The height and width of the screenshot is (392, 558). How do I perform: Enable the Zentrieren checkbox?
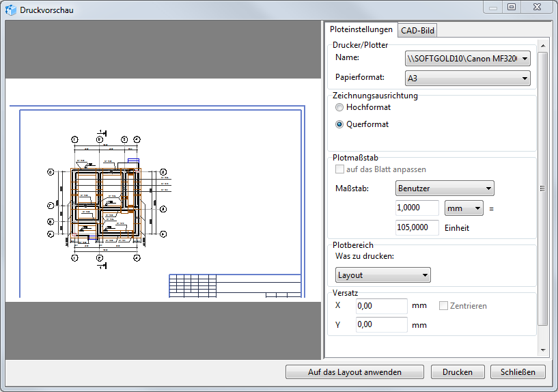(x=444, y=306)
